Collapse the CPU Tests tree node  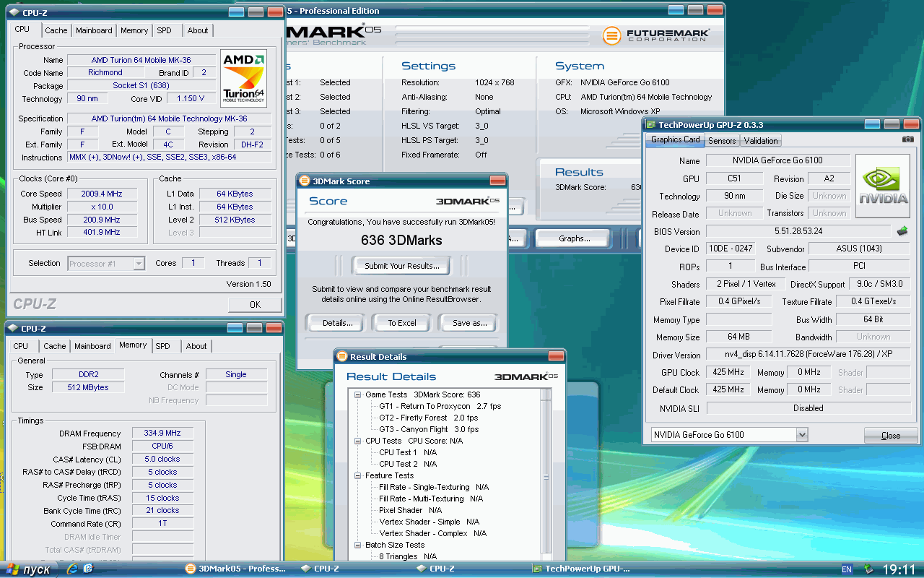357,441
